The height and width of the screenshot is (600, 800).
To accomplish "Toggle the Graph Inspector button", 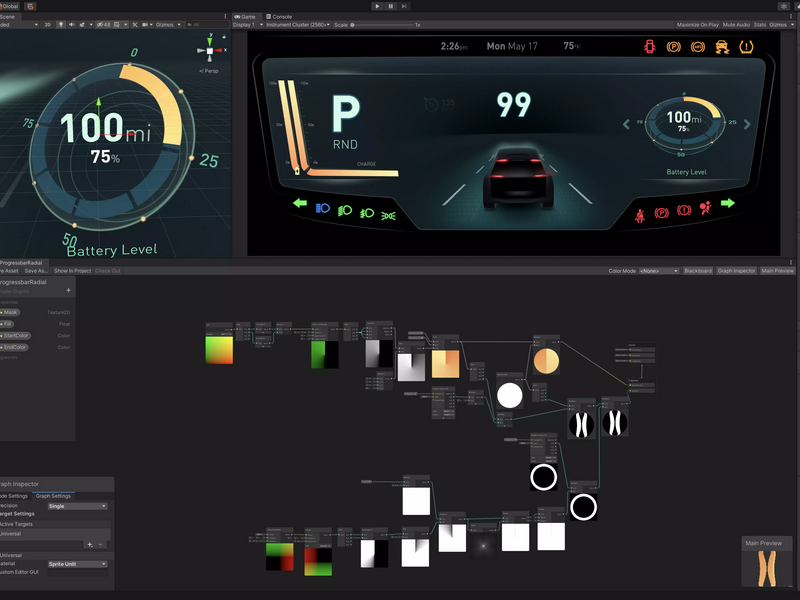I will point(736,271).
